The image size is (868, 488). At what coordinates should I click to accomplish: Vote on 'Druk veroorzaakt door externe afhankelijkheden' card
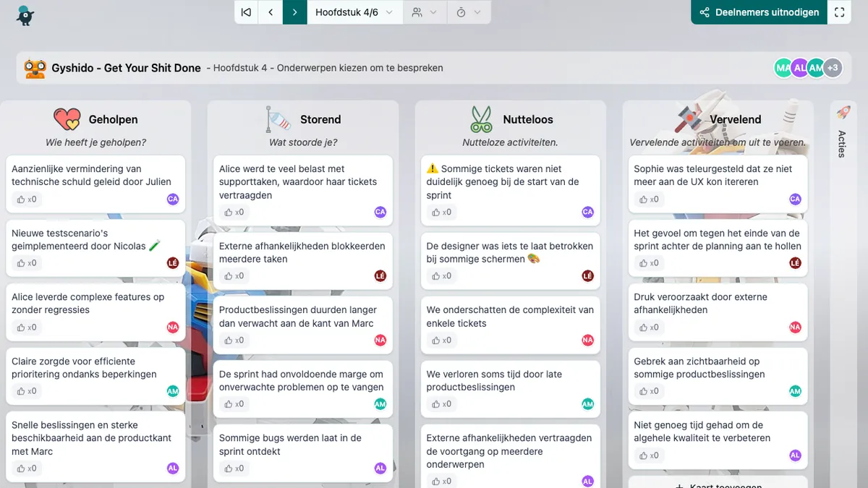point(648,328)
